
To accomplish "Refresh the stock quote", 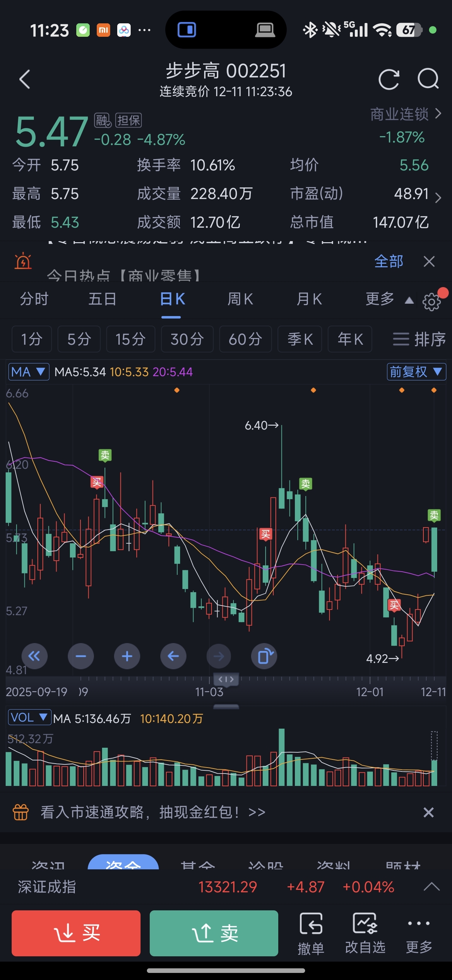I will pyautogui.click(x=388, y=79).
